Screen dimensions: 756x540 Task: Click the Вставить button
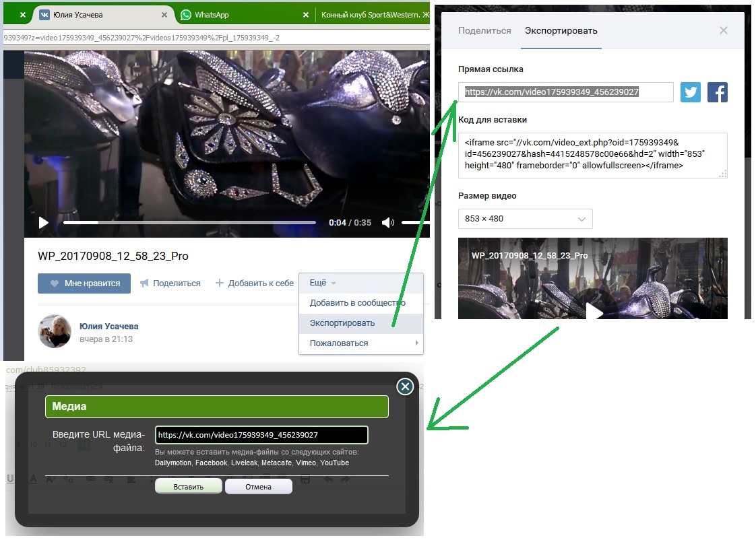pos(189,487)
